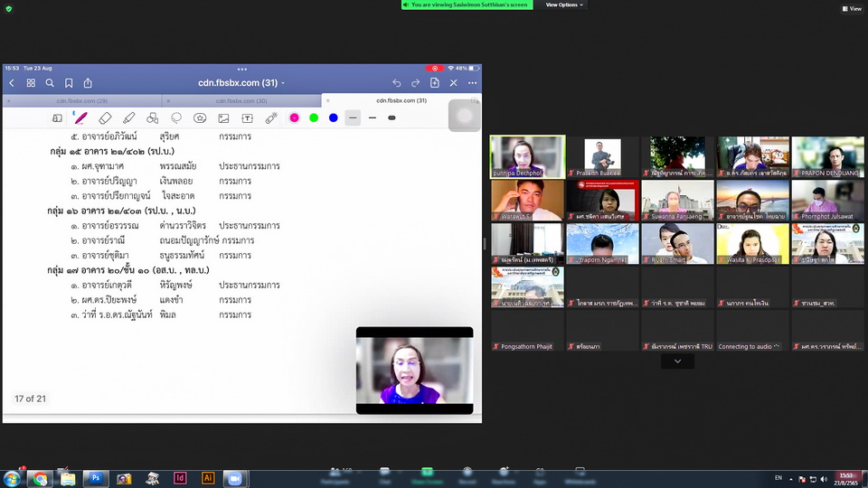868x488 pixels.
Task: Click the green Zoom encryption shield icon
Action: [8, 9]
